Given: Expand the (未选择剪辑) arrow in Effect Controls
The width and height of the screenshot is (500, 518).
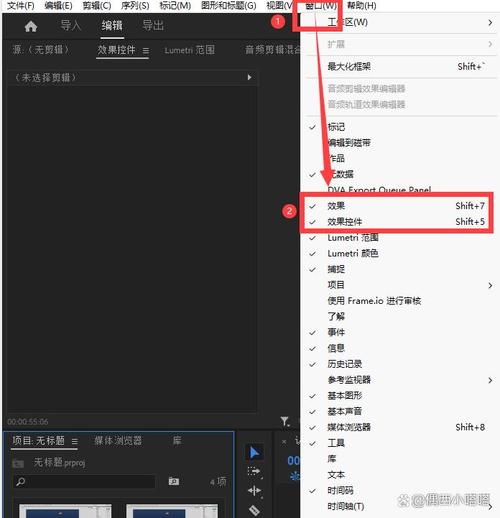Looking at the screenshot, I should pos(249,77).
